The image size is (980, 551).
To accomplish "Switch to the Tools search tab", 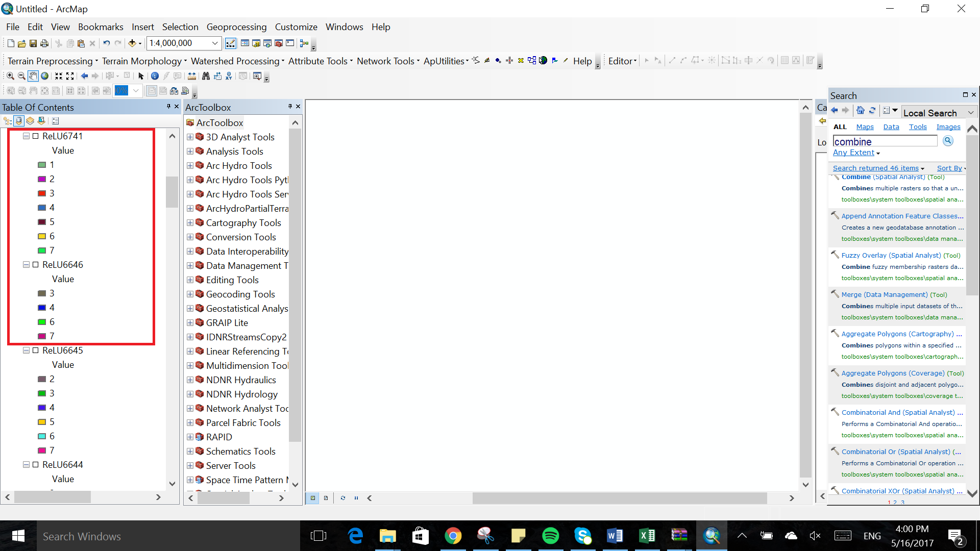I will (x=917, y=127).
